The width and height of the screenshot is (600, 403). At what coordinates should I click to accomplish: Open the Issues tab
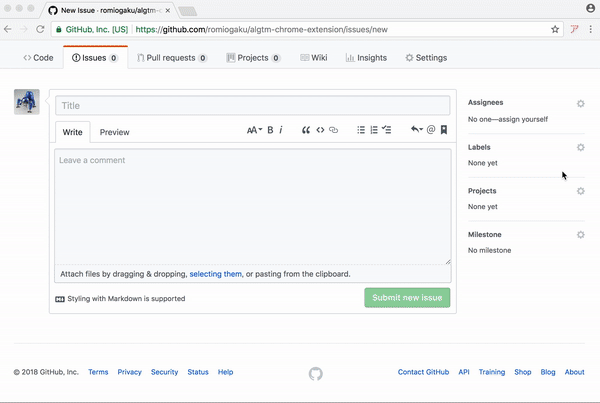point(95,58)
